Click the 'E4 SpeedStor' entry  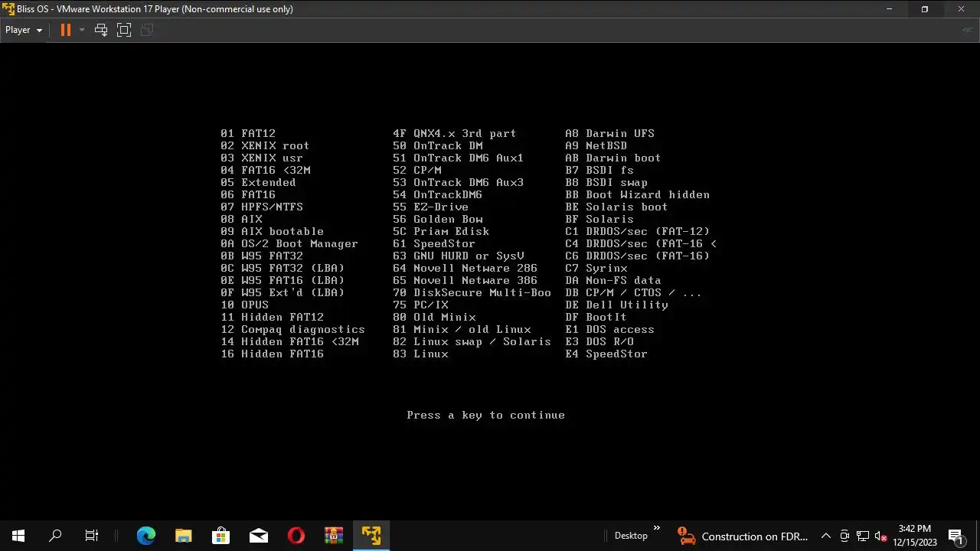pyautogui.click(x=606, y=354)
